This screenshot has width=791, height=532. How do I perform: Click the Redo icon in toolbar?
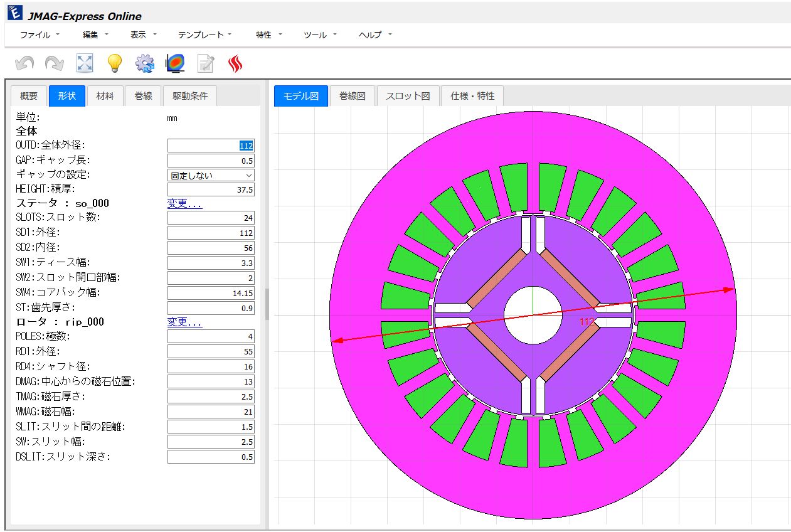coord(54,63)
